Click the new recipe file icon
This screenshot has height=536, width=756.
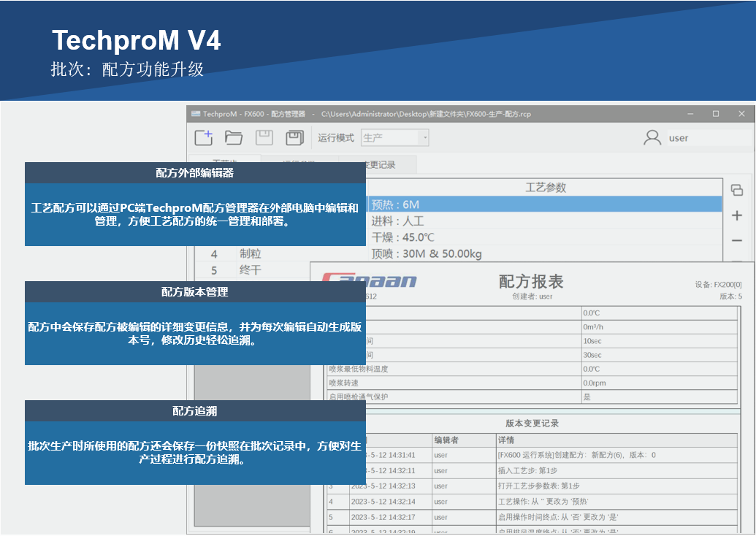(204, 138)
